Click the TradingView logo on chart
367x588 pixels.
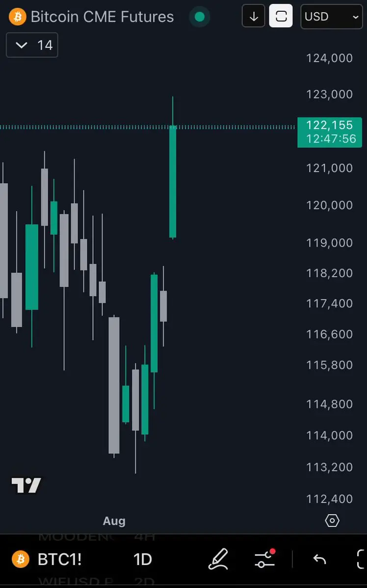(26, 485)
